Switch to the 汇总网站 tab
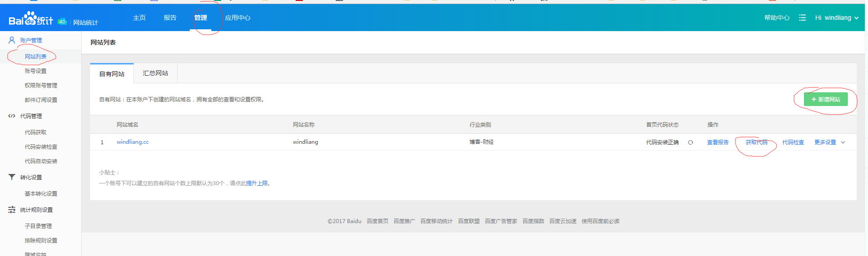This screenshot has width=868, height=256. (x=155, y=73)
